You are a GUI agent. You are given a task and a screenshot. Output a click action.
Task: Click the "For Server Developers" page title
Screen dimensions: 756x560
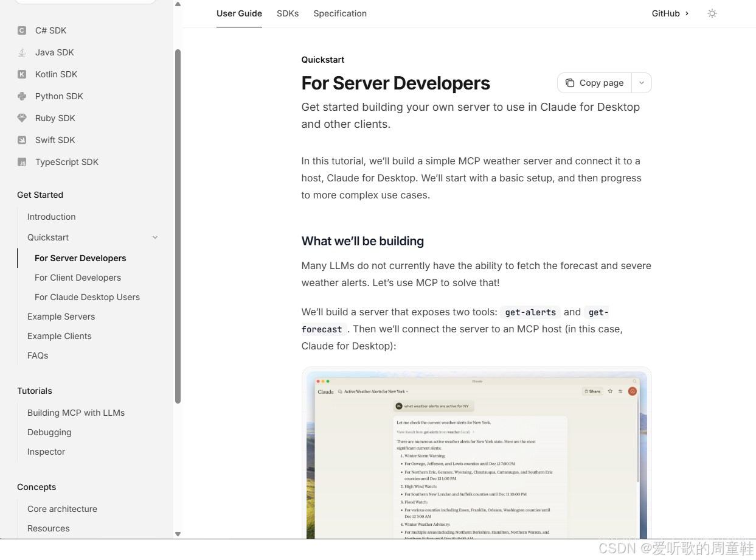(396, 83)
